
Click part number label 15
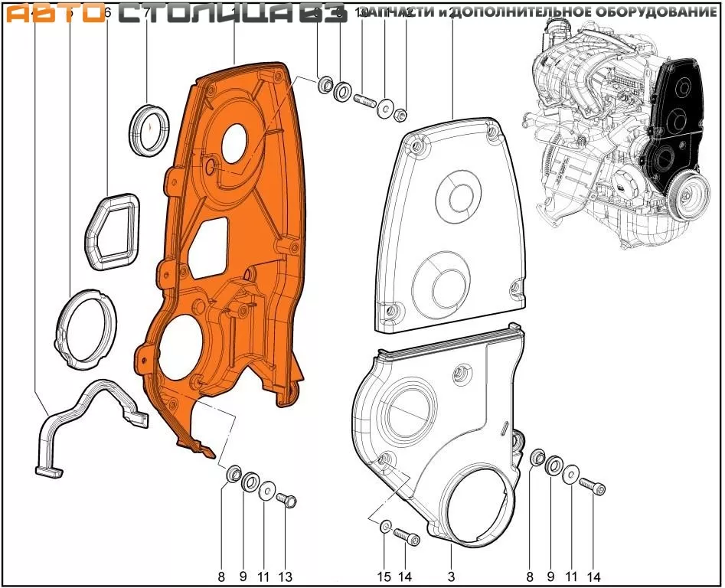pos(384,577)
